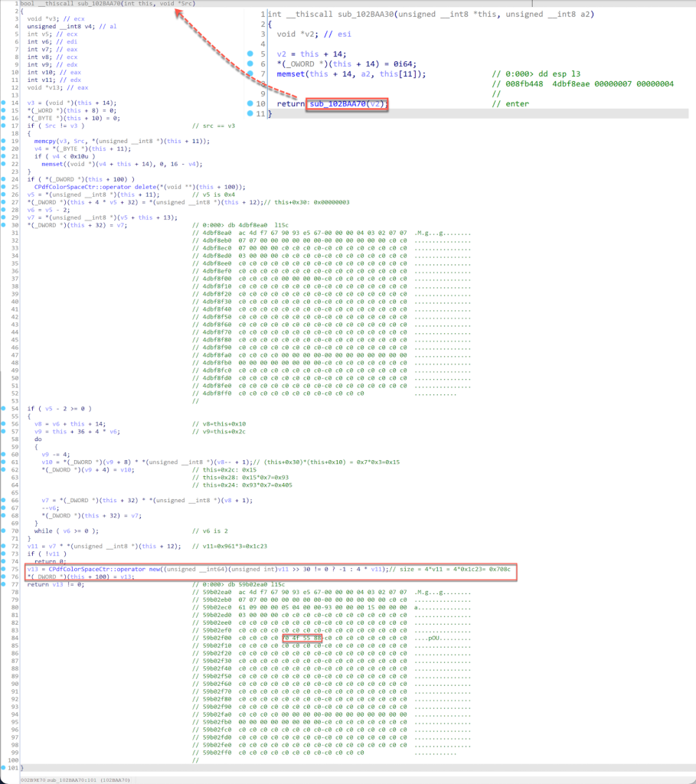Toggle breakpoint dot on the memcpy line 19
696x784 pixels.
(4, 141)
